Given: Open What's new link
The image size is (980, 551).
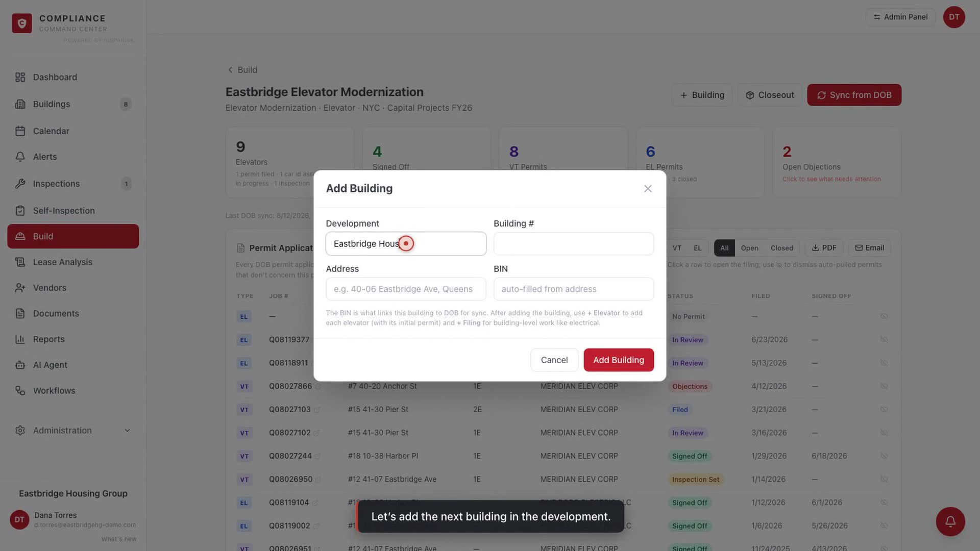Looking at the screenshot, I should coord(118,539).
